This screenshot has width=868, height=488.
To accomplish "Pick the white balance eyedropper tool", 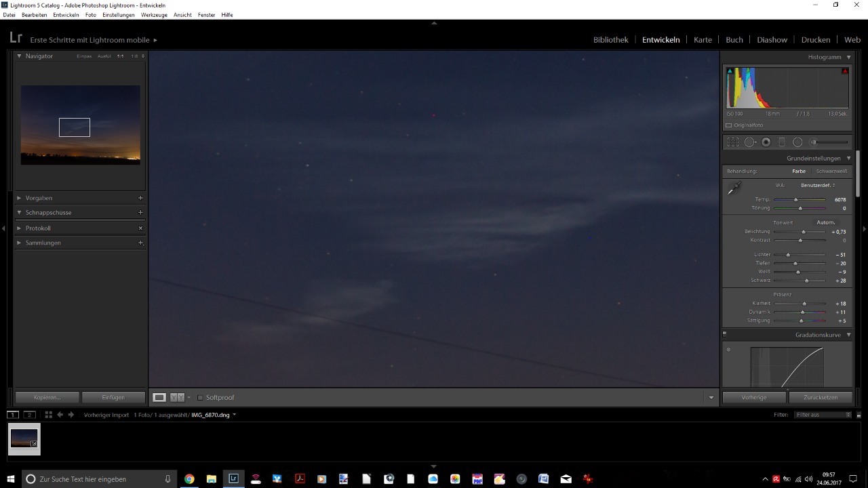I will pyautogui.click(x=734, y=188).
